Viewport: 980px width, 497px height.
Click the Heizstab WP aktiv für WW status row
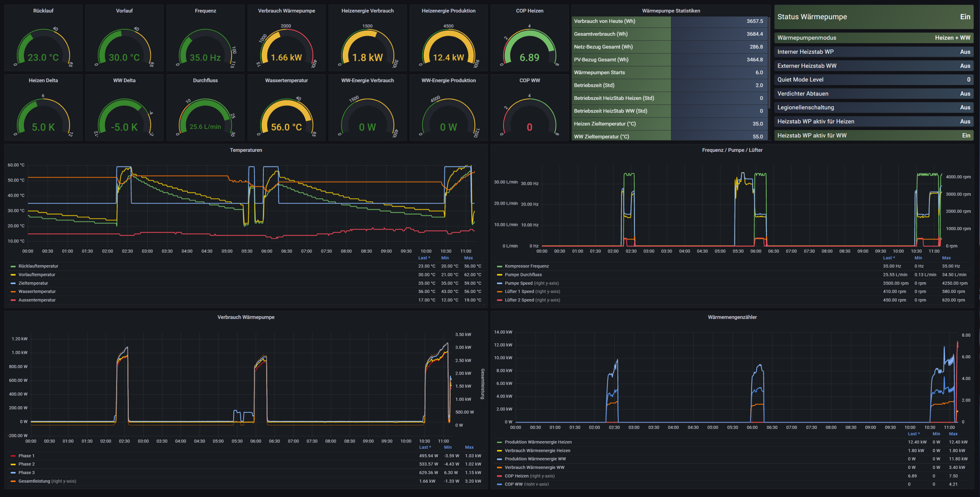pos(874,136)
